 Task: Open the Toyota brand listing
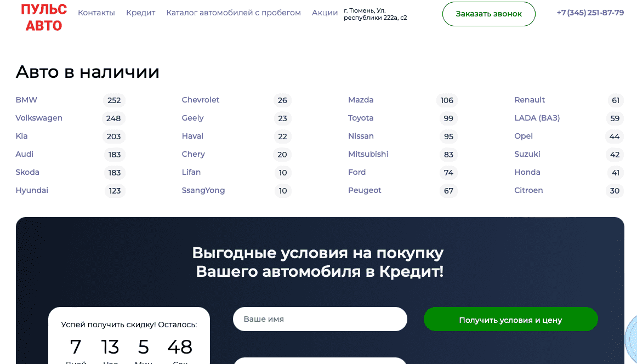(361, 118)
